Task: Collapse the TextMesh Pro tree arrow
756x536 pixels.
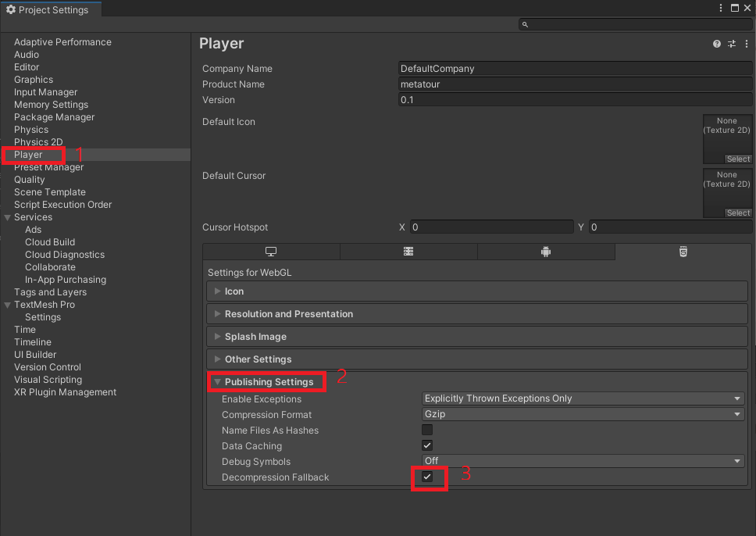Action: pos(7,305)
